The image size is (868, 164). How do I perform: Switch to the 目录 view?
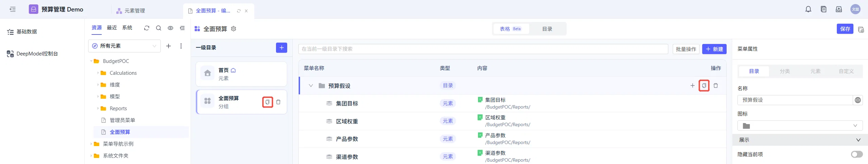[x=547, y=29]
